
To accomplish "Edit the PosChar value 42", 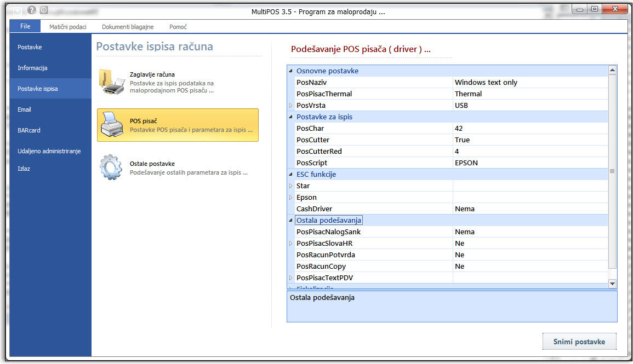I will click(x=530, y=129).
